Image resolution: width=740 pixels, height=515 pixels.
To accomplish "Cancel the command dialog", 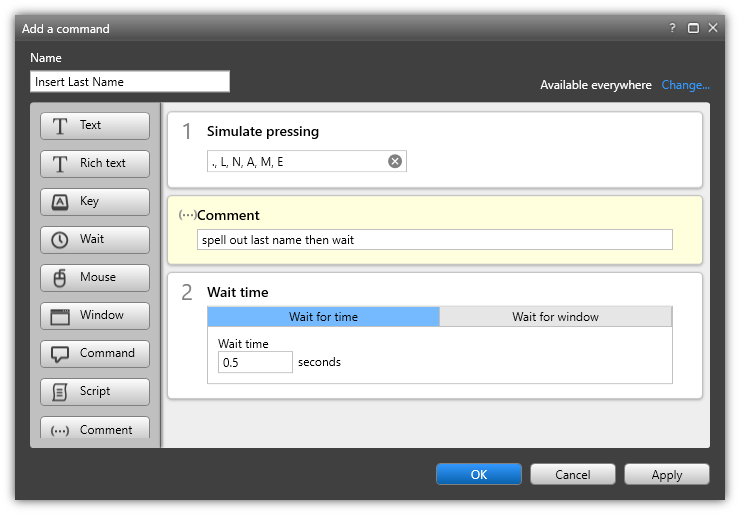I will (x=572, y=474).
